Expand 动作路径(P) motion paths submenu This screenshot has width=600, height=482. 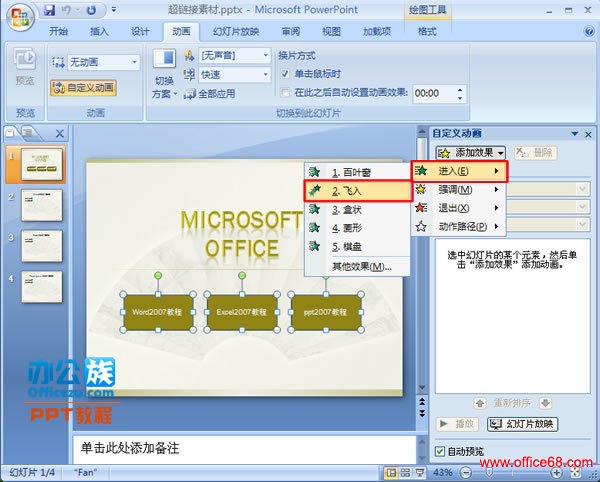tap(459, 226)
